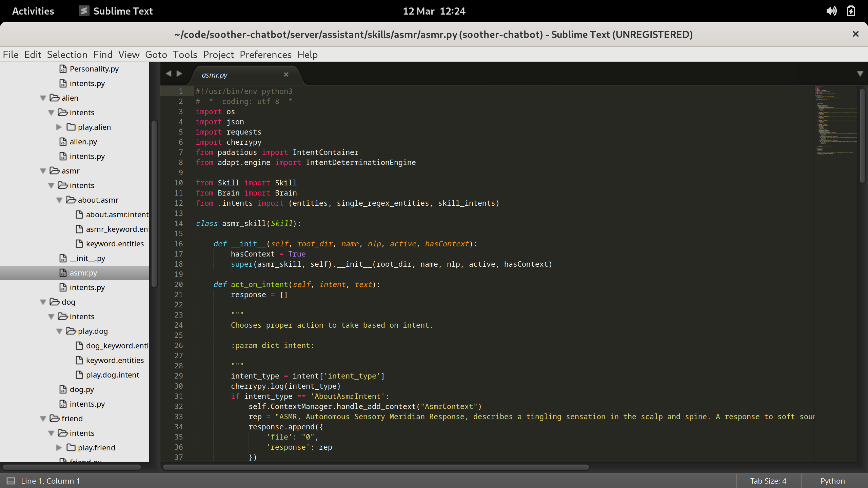Open the tab list dropdown arrow

pos(860,74)
